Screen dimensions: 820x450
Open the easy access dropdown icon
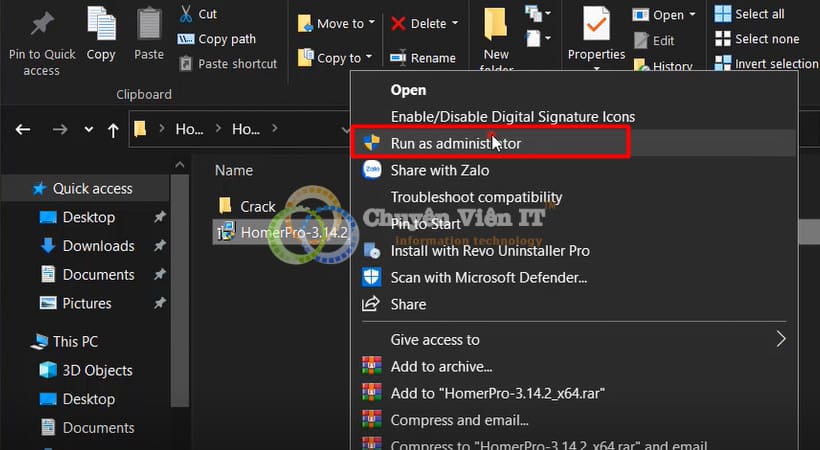538,39
